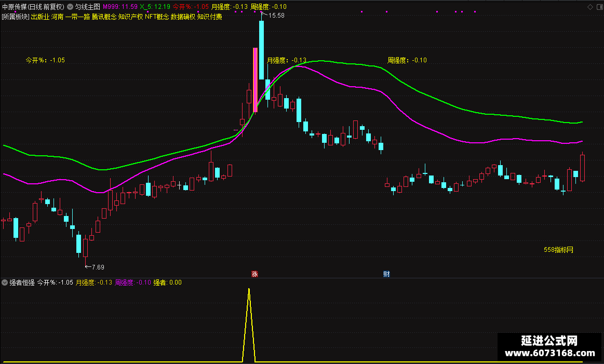Open the 知识付费 concept link
Viewport: 604px width, 364px height.
click(209, 17)
